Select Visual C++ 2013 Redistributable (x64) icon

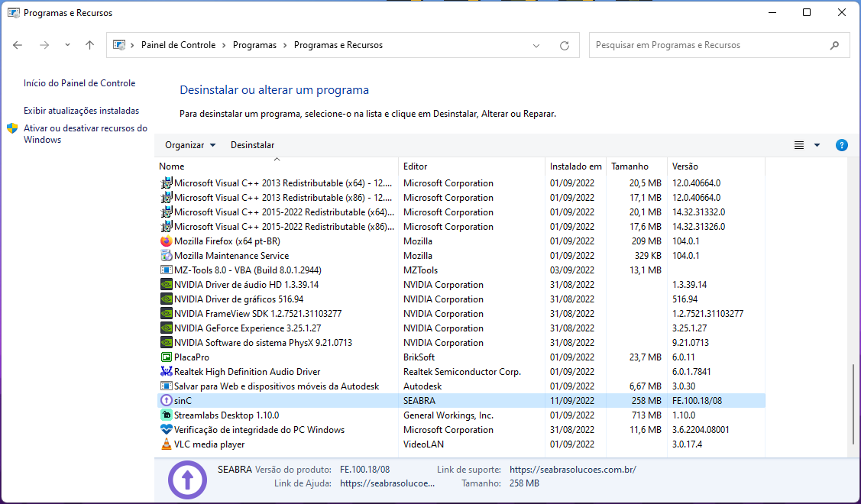pyautogui.click(x=167, y=183)
